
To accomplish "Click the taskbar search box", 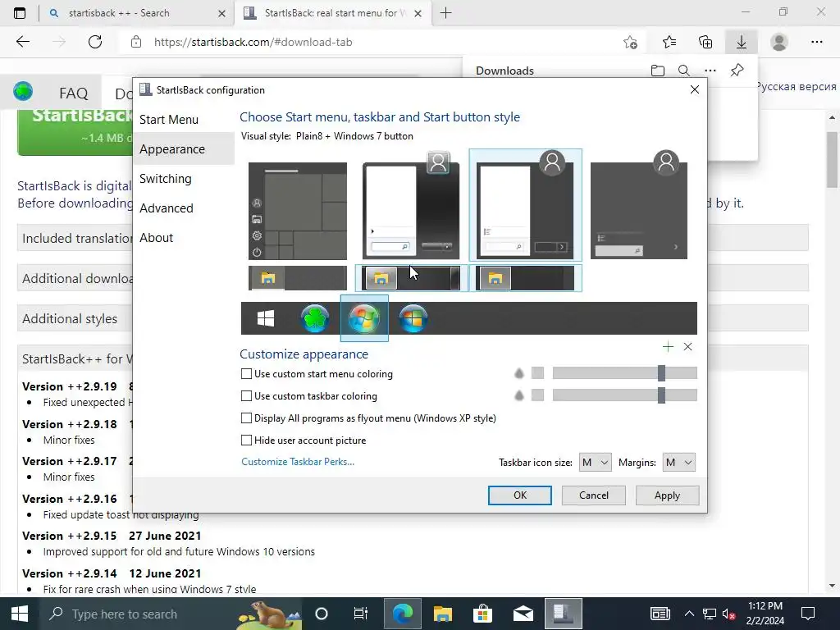I will [x=171, y=614].
